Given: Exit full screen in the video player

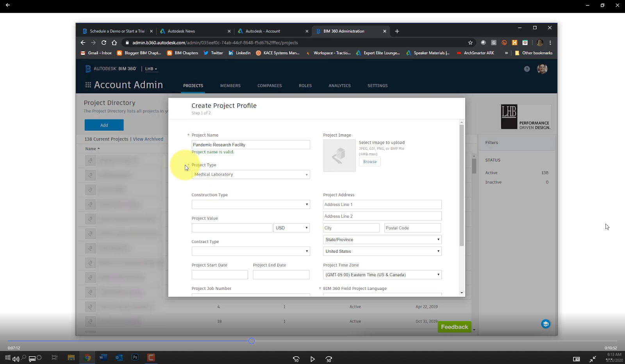Looking at the screenshot, I should pyautogui.click(x=593, y=359).
